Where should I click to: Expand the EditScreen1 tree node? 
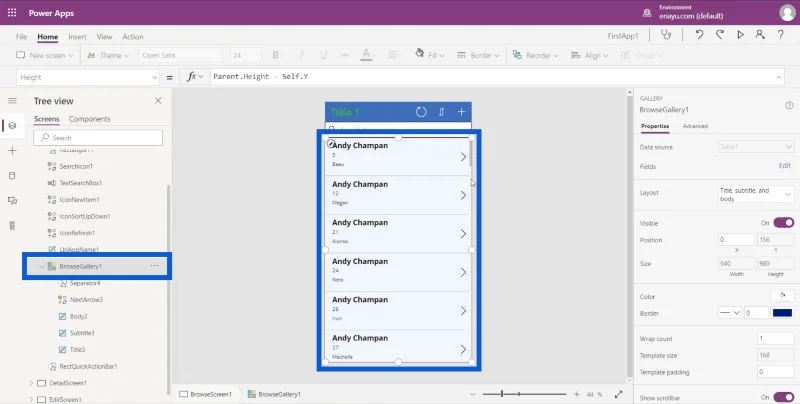coord(31,399)
